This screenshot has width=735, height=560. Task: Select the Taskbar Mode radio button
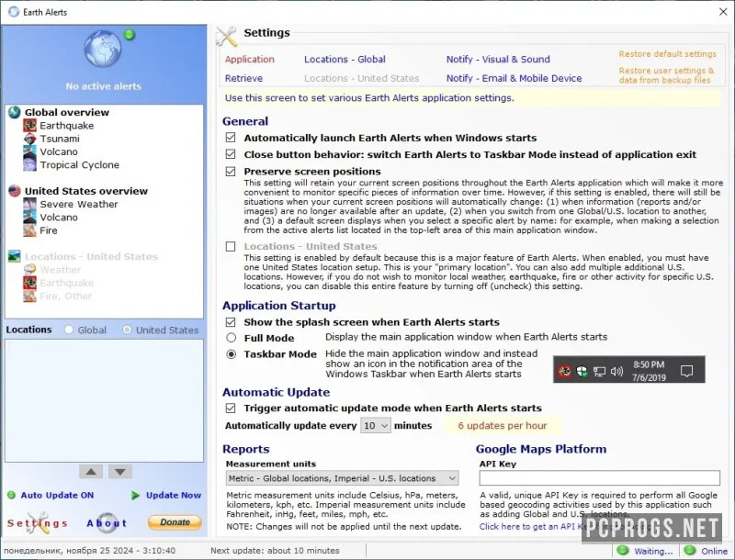click(x=232, y=354)
